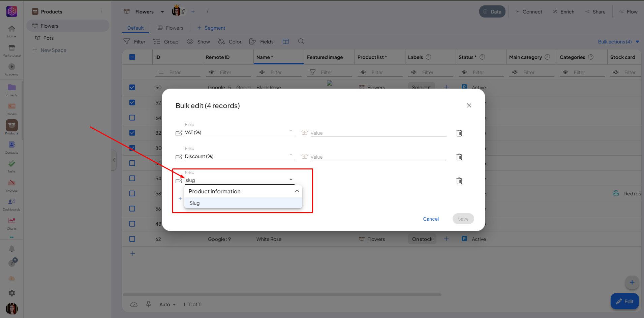Delete the Discount (%) field row
This screenshot has width=644, height=318.
tap(459, 157)
